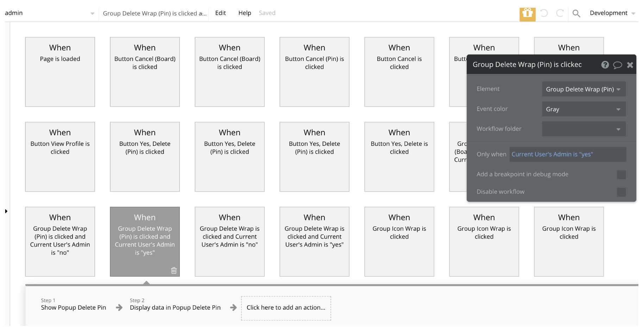This screenshot has width=644, height=329.
Task: Enable Add a breakpoint in debug mode
Action: pos(621,175)
